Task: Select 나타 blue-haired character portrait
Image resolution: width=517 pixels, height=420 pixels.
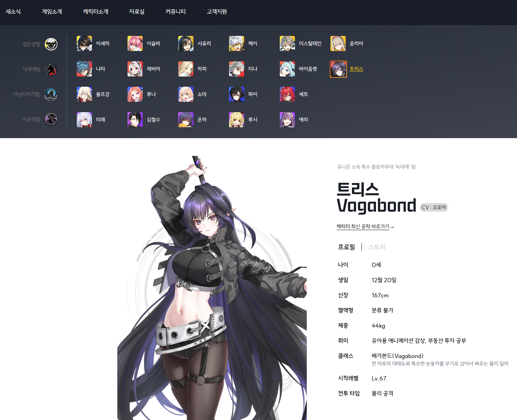Action: (84, 69)
